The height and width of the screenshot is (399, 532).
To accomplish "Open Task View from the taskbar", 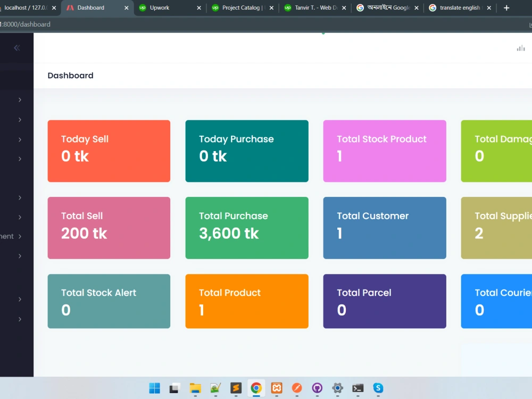I will click(174, 388).
